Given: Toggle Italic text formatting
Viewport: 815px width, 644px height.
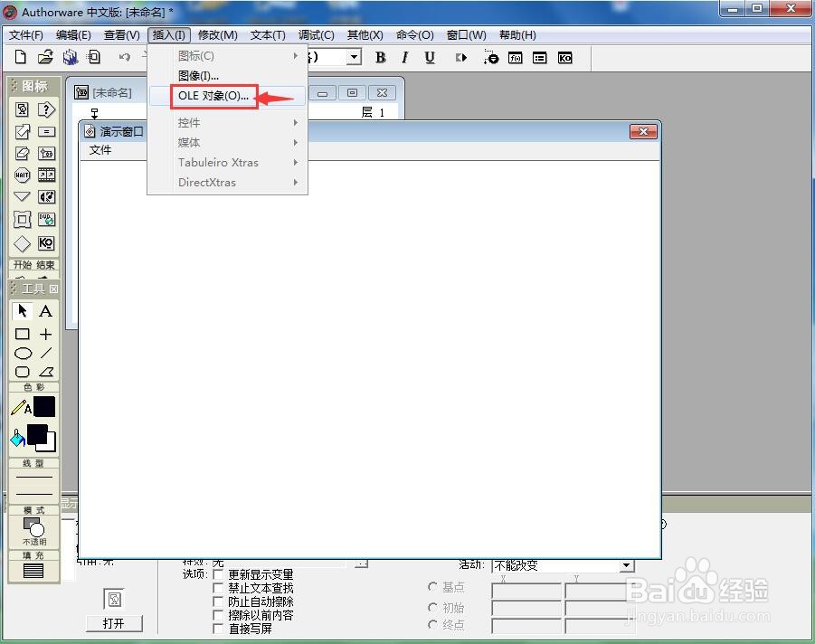Looking at the screenshot, I should 405,58.
